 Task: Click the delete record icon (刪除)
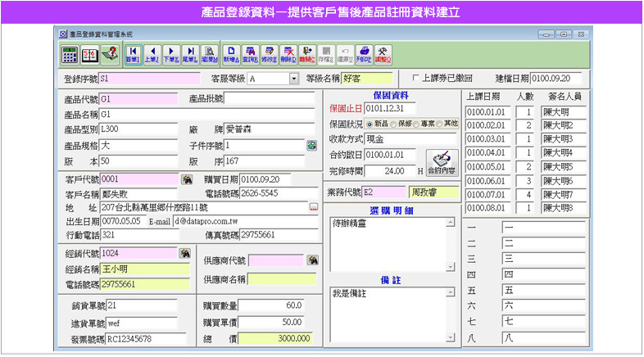coord(288,54)
